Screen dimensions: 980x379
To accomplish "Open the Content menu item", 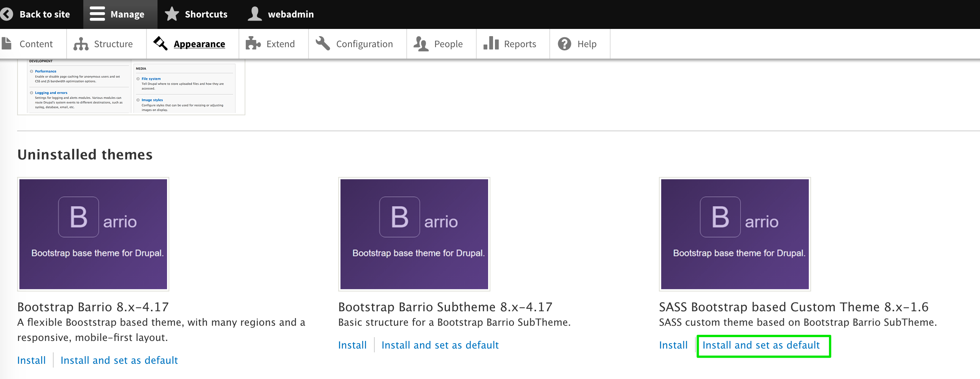I will coord(36,44).
